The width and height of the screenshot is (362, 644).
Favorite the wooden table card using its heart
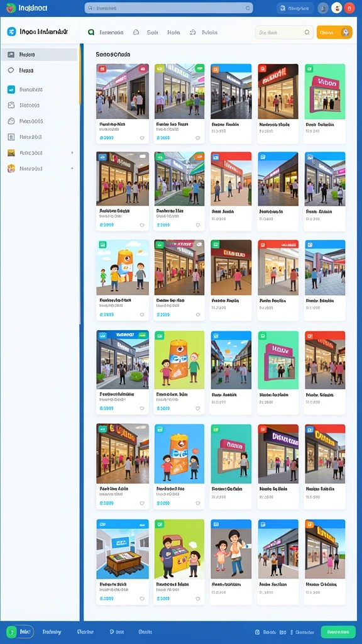pyautogui.click(x=142, y=599)
